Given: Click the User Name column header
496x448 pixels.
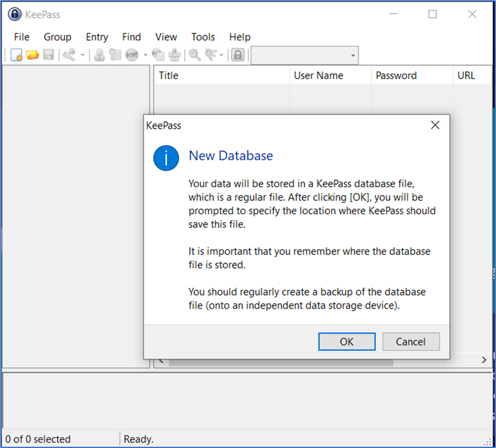Looking at the screenshot, I should click(x=330, y=75).
